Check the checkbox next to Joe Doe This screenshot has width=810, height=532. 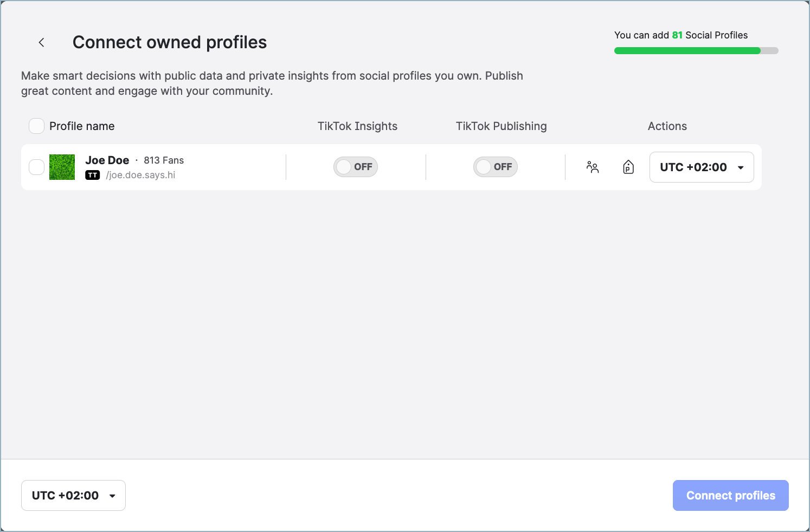click(x=36, y=167)
